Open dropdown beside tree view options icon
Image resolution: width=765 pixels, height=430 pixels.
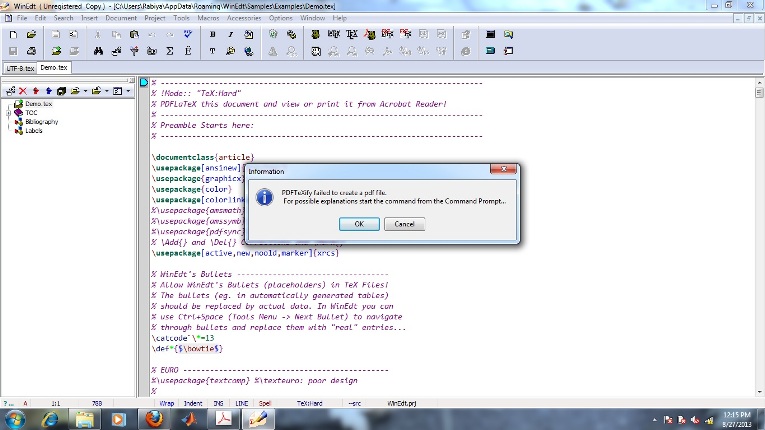(128, 91)
